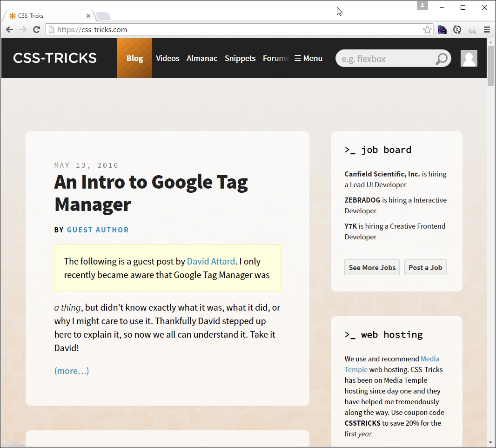Viewport: 496px width, 448px height.
Task: Click the back navigation arrow
Action: point(9,29)
